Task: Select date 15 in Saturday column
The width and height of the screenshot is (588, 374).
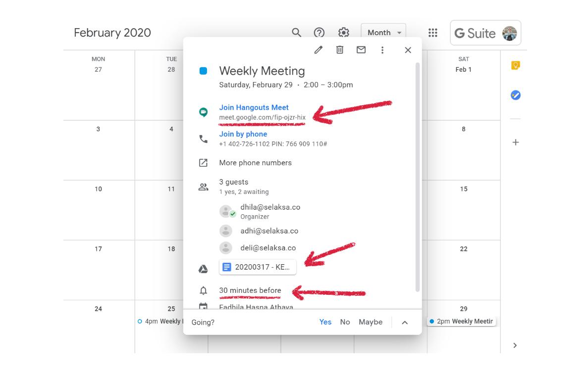Action: coord(464,189)
